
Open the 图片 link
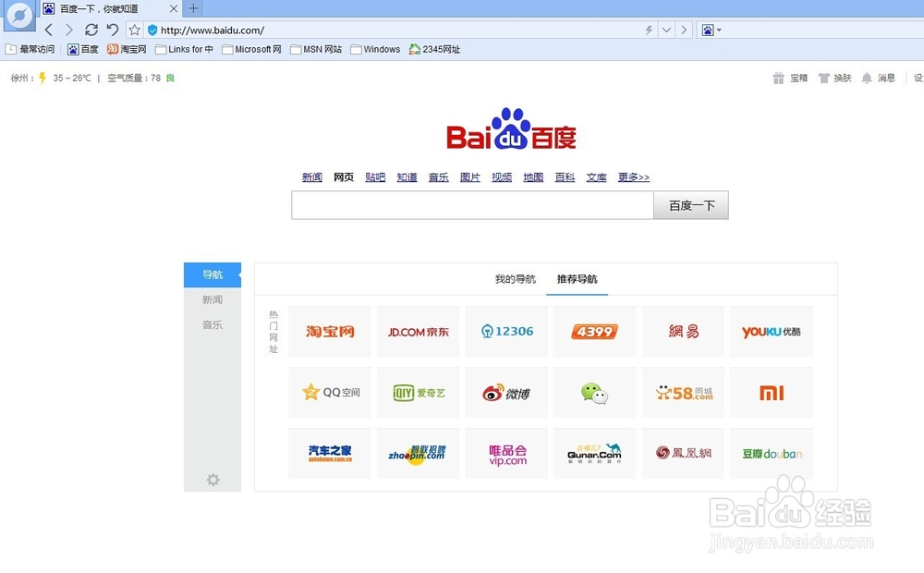pyautogui.click(x=470, y=177)
